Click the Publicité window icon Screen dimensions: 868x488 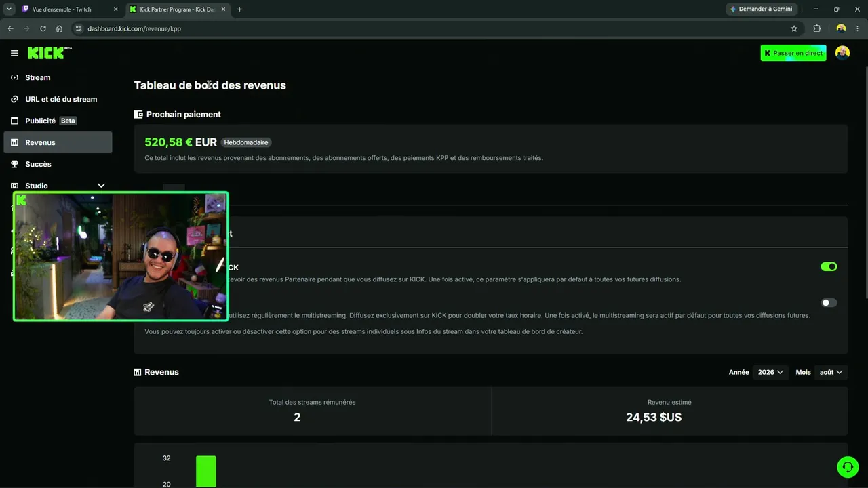click(x=14, y=121)
